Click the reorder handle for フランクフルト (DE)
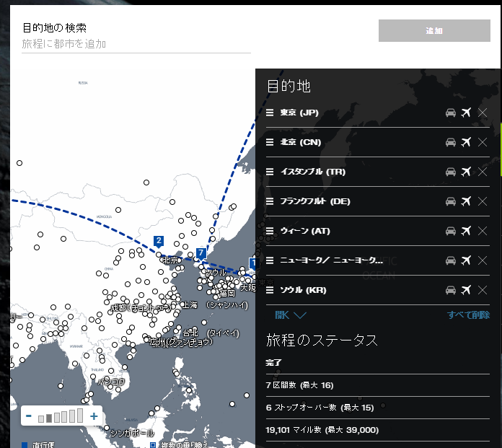This screenshot has height=448, width=502. pyautogui.click(x=270, y=201)
